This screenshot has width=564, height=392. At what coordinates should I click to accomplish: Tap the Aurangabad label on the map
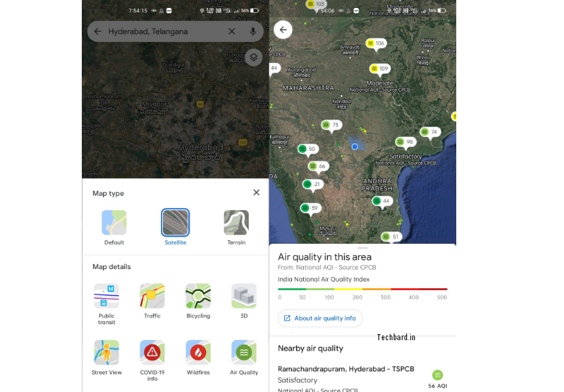coord(302,72)
